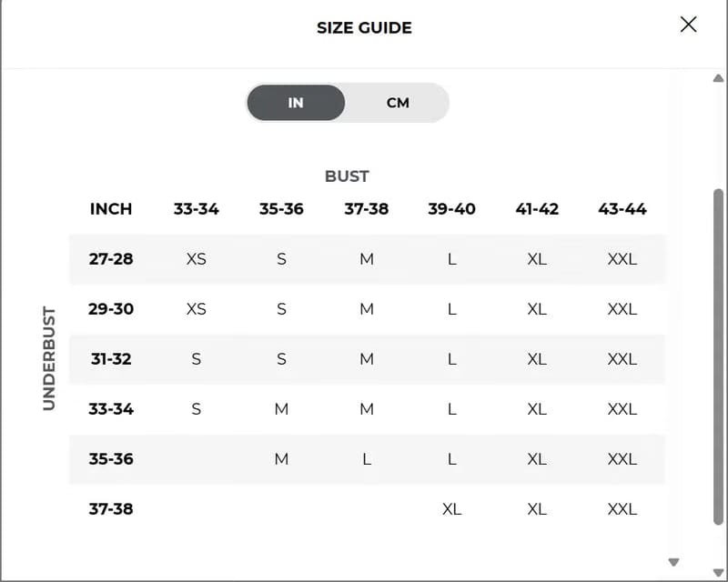Select the 43-44 bust column header
This screenshot has height=582, width=728.
pos(622,209)
